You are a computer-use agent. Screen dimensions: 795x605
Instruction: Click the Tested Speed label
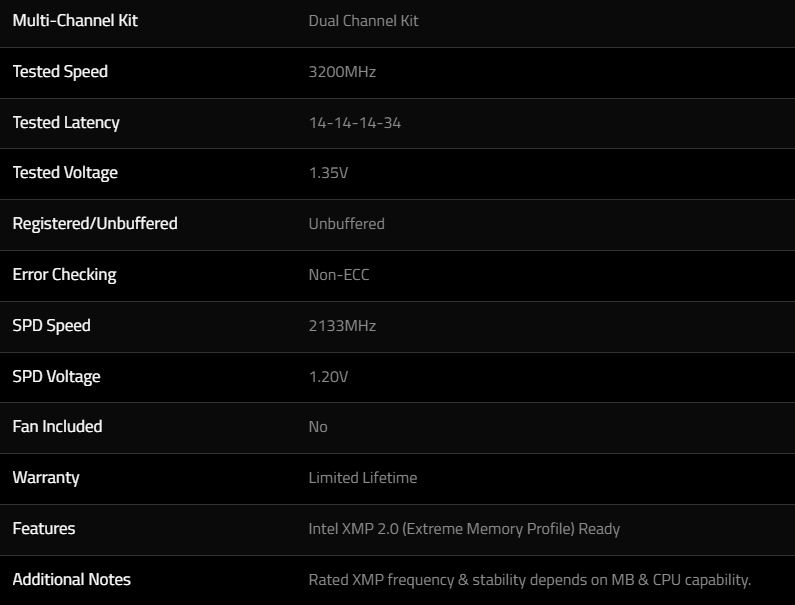tap(60, 72)
